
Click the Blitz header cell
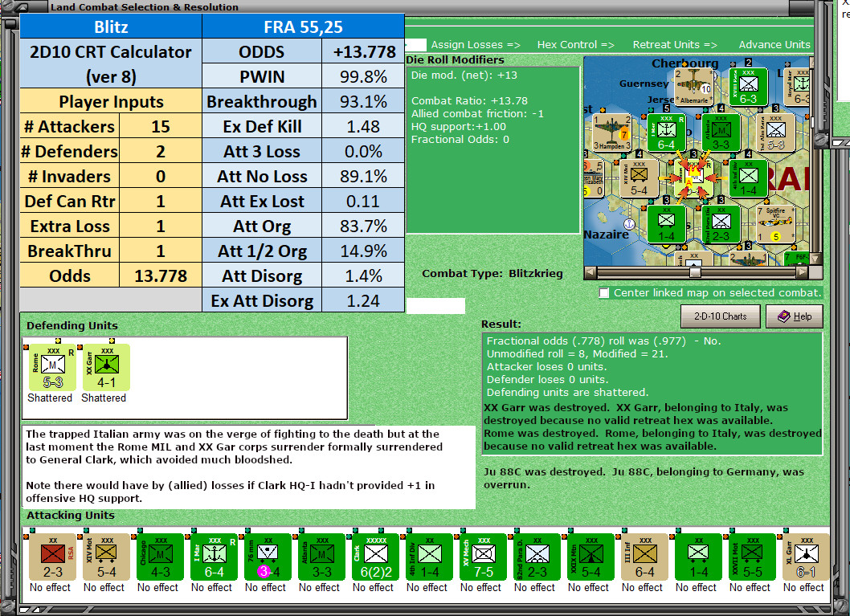[111, 27]
